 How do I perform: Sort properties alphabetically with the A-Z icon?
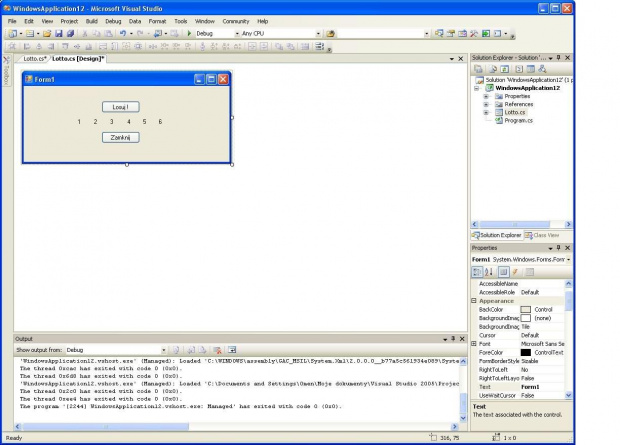pyautogui.click(x=489, y=272)
